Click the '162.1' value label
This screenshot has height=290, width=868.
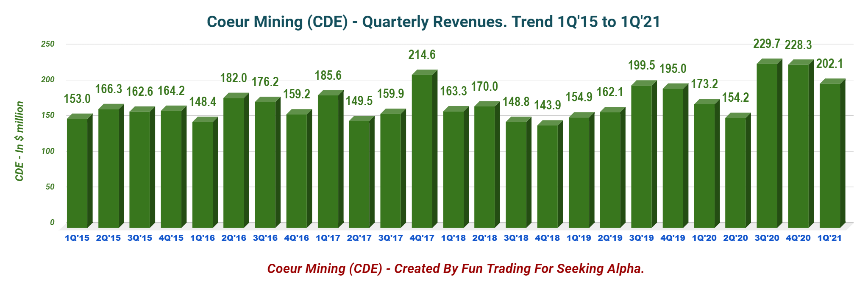tap(610, 92)
